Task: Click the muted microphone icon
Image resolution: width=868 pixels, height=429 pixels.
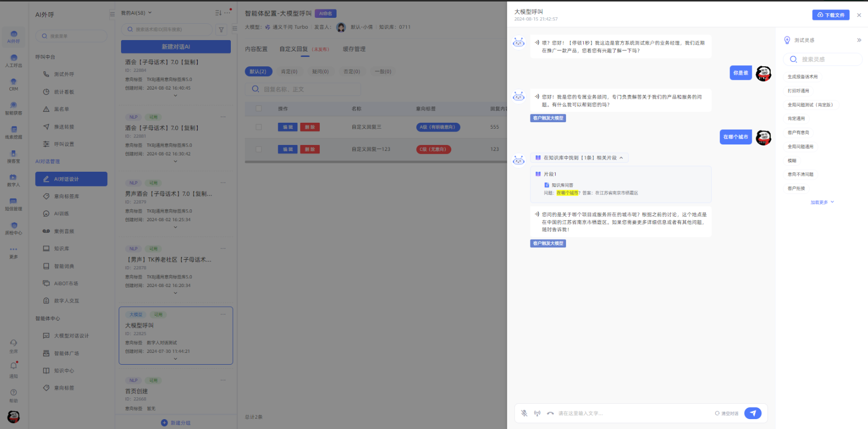Action: (x=524, y=413)
